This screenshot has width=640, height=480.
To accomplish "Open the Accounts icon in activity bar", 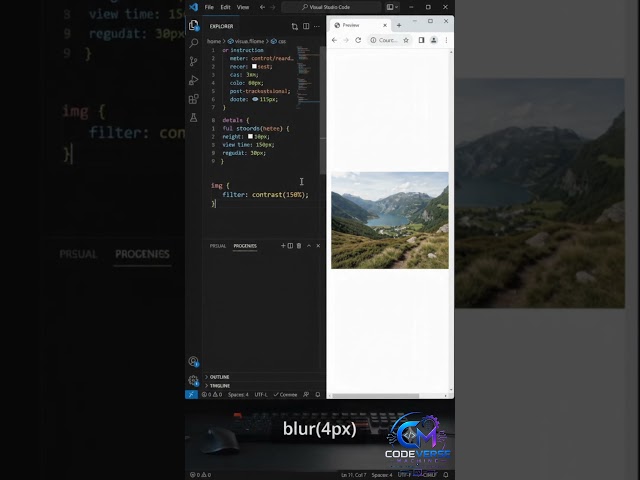I will [x=193, y=361].
